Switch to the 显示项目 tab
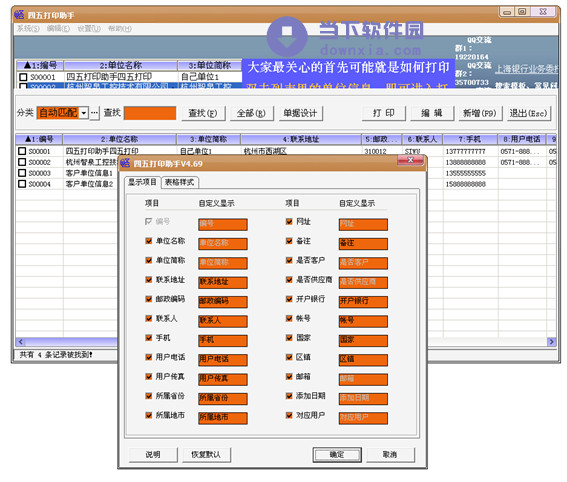 click(142, 182)
